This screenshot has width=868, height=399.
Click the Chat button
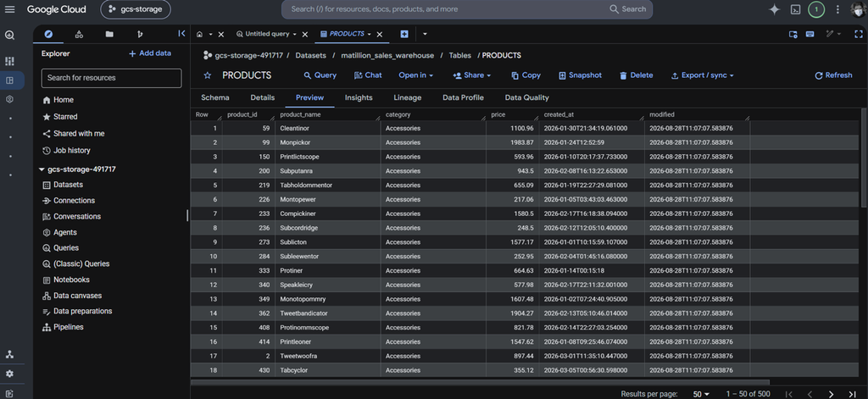(368, 75)
